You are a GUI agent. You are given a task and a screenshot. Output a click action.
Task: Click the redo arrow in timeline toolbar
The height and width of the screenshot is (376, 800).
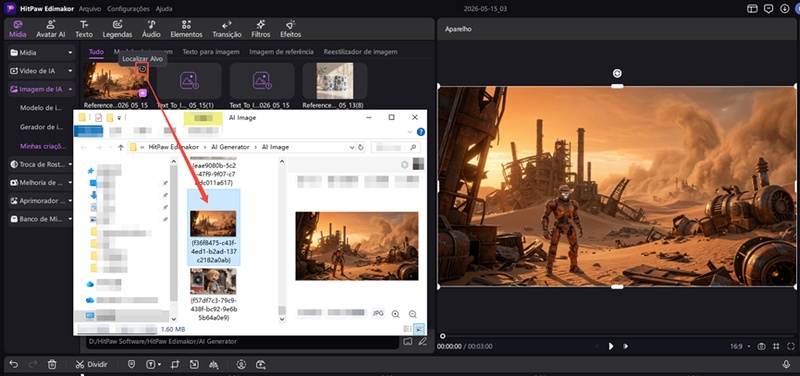33,364
